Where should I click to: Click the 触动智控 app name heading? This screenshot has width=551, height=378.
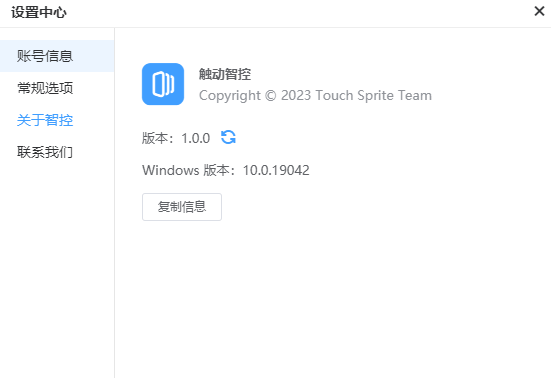[225, 74]
